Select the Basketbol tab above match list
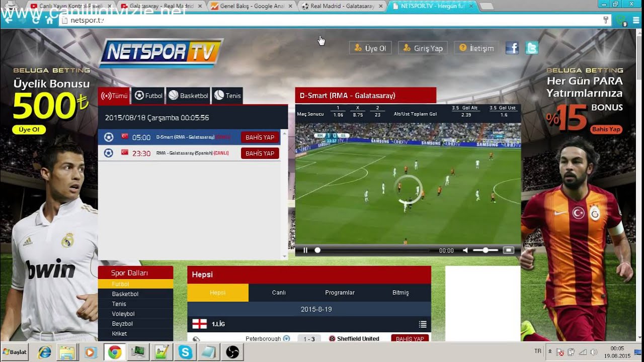This screenshot has height=362, width=644. pyautogui.click(x=188, y=96)
